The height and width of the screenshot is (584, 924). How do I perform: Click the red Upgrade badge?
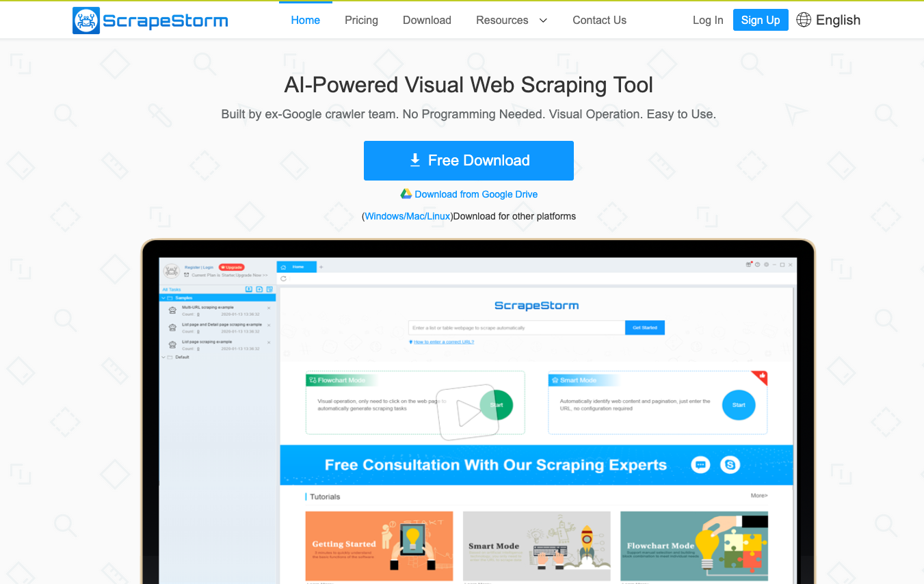pyautogui.click(x=232, y=267)
